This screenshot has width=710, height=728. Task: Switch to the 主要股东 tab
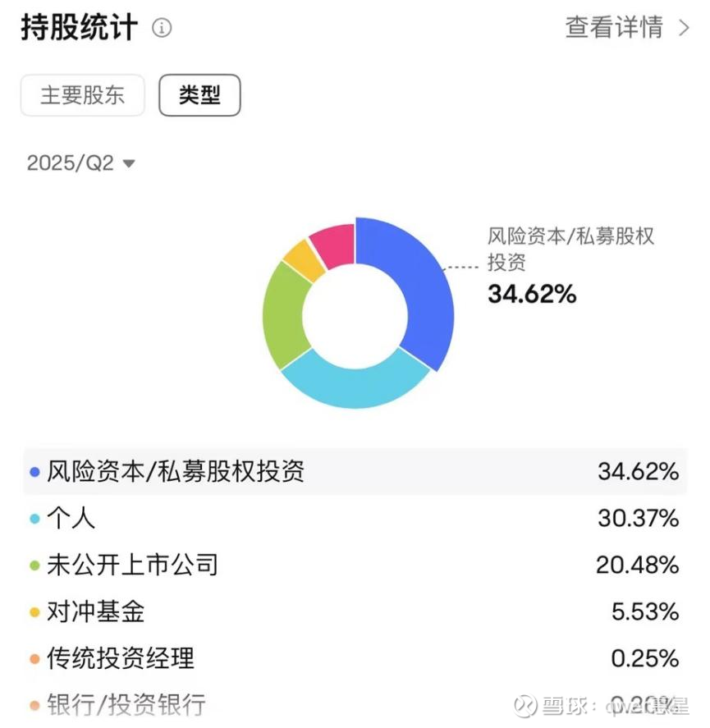(x=83, y=95)
